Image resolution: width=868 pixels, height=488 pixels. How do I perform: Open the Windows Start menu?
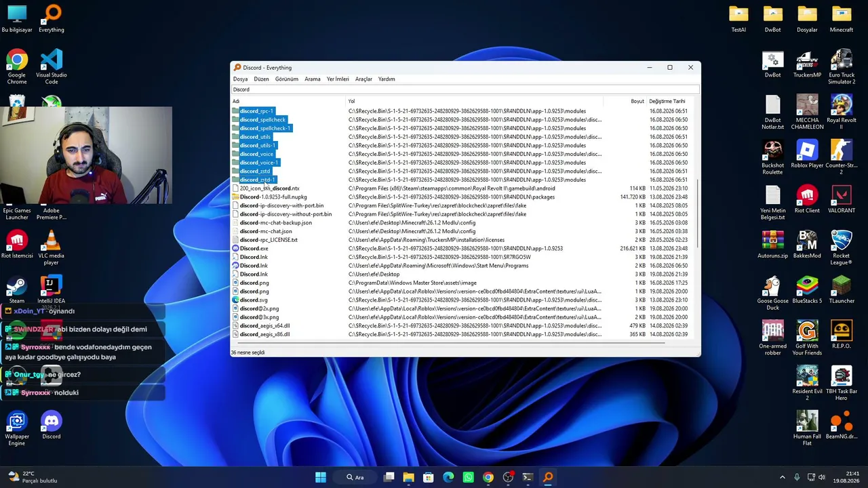321,477
